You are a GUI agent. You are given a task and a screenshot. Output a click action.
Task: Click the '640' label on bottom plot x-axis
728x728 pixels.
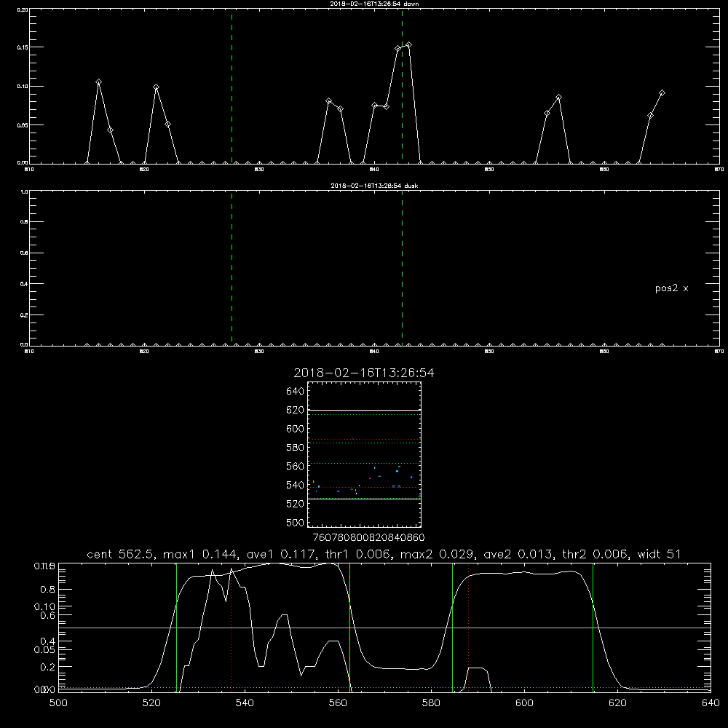[711, 703]
